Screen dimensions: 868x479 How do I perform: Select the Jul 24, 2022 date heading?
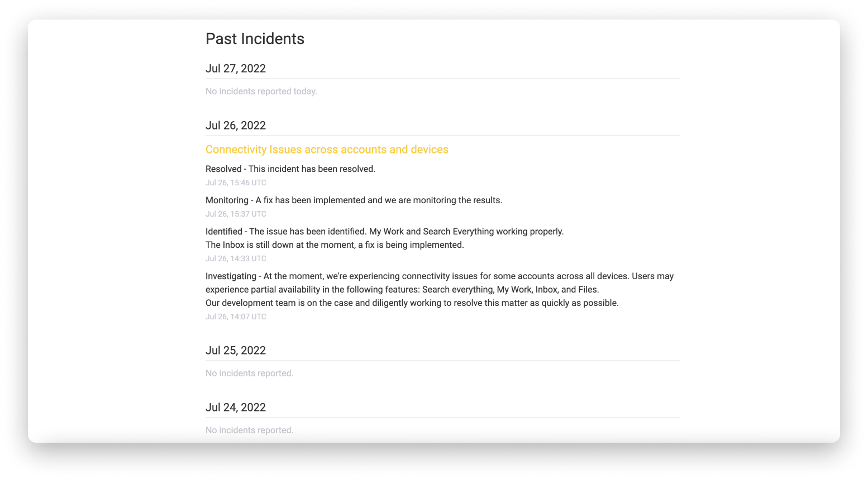[236, 408]
